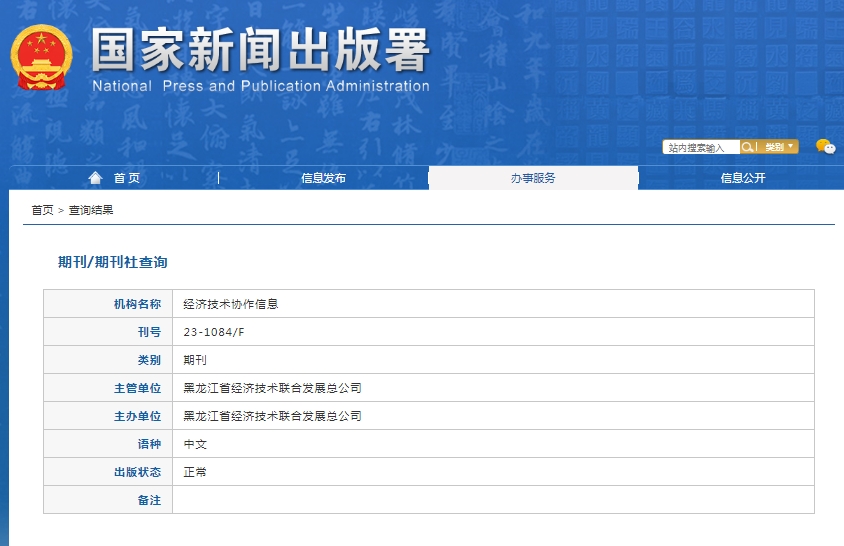Viewport: 844px width, 546px height.
Task: Open the WeChat chat bubble icon
Action: (x=825, y=147)
